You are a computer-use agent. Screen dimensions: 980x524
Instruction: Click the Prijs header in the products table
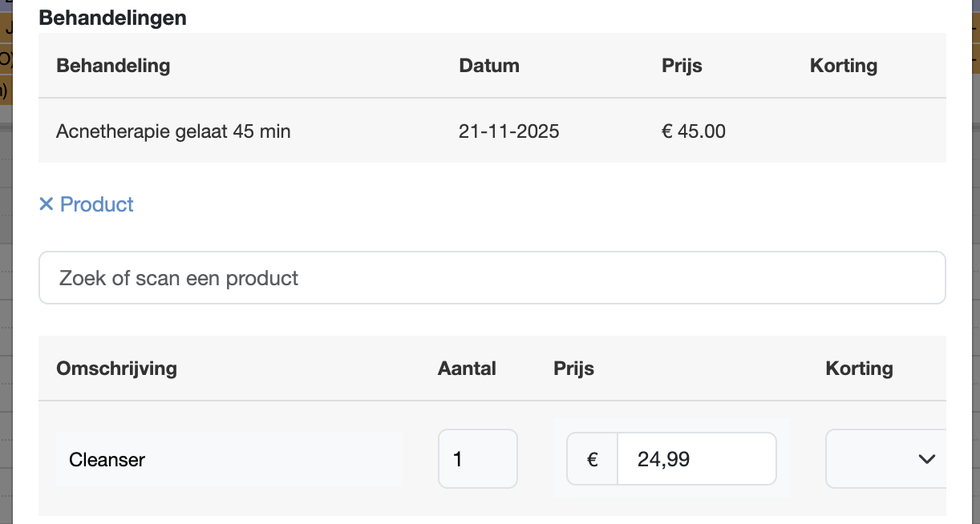coord(573,369)
